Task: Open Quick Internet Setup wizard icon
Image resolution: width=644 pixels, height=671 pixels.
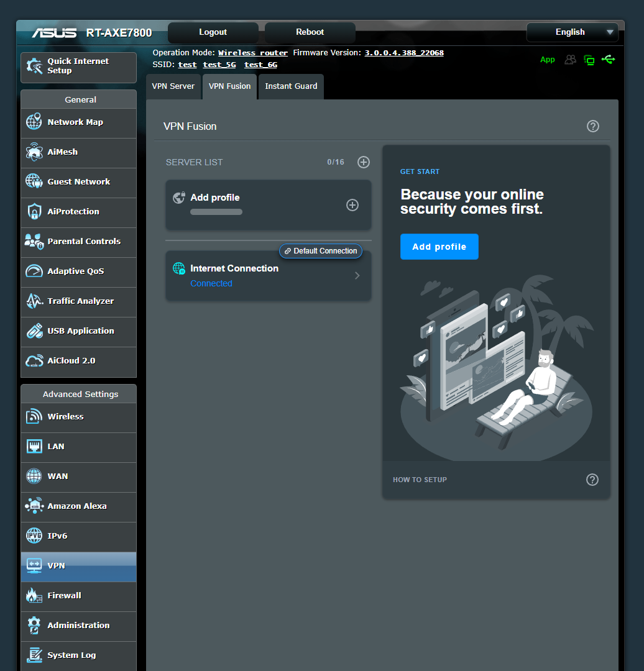Action: point(34,66)
